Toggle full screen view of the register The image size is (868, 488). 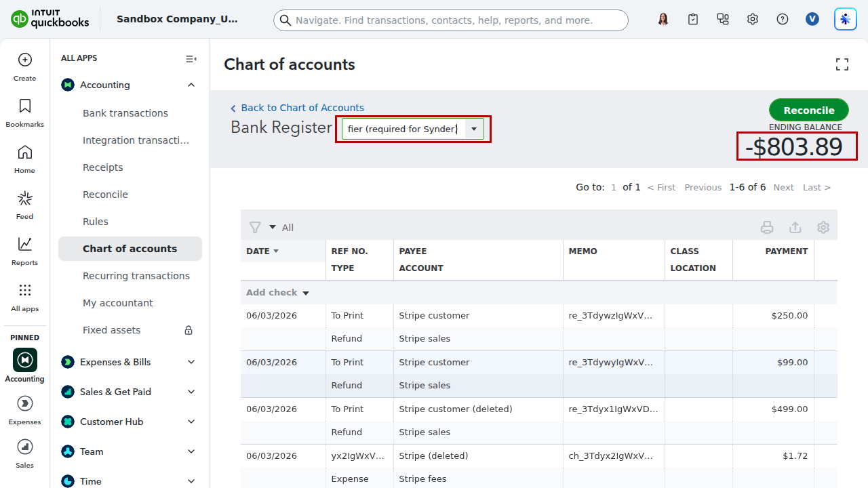tap(842, 64)
